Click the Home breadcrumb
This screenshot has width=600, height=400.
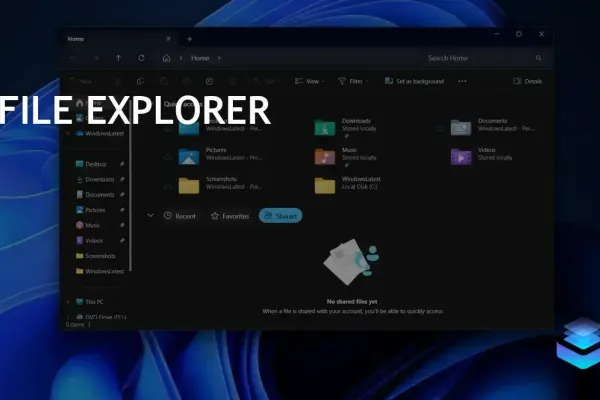point(200,58)
